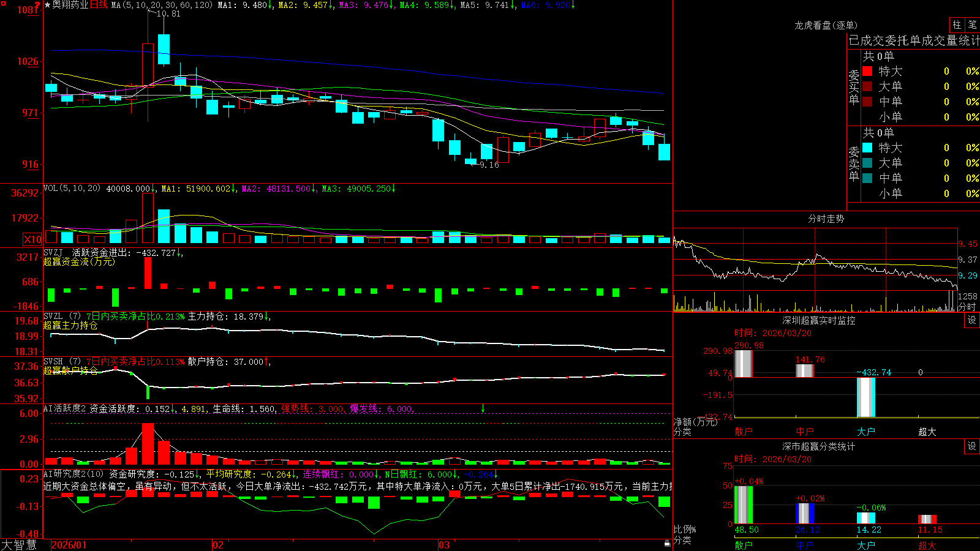This screenshot has width=980, height=551.
Task: Click the 中户 bar valued 141.76
Action: (x=804, y=370)
